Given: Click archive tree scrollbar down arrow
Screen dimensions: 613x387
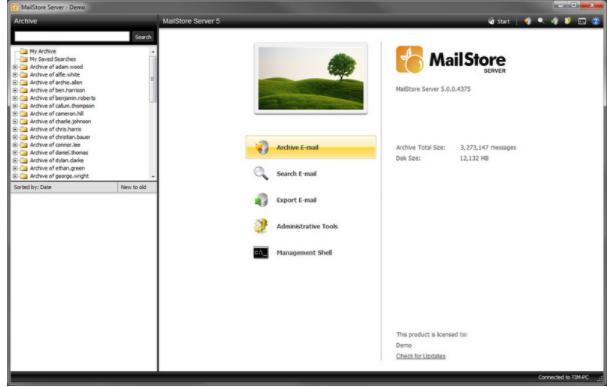Looking at the screenshot, I should click(153, 177).
